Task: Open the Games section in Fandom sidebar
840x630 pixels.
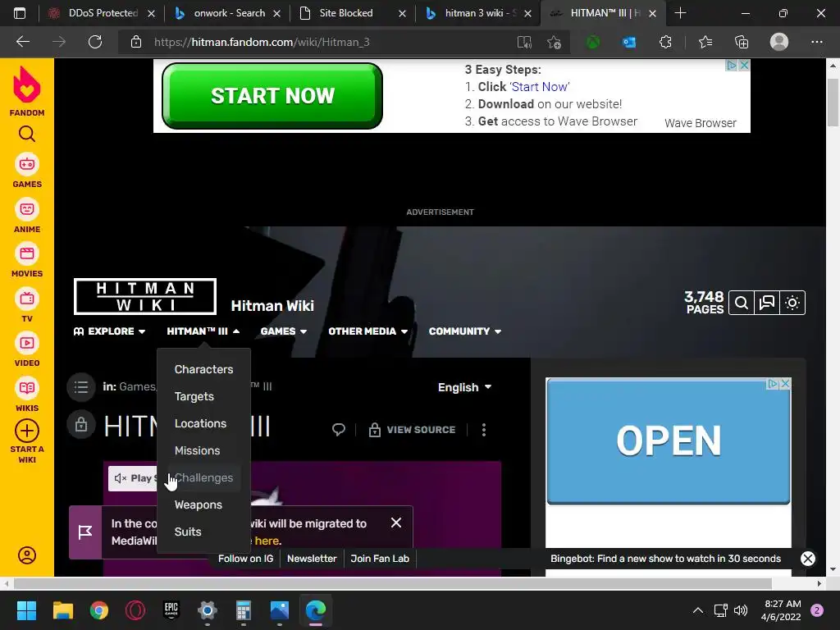Action: tap(27, 171)
